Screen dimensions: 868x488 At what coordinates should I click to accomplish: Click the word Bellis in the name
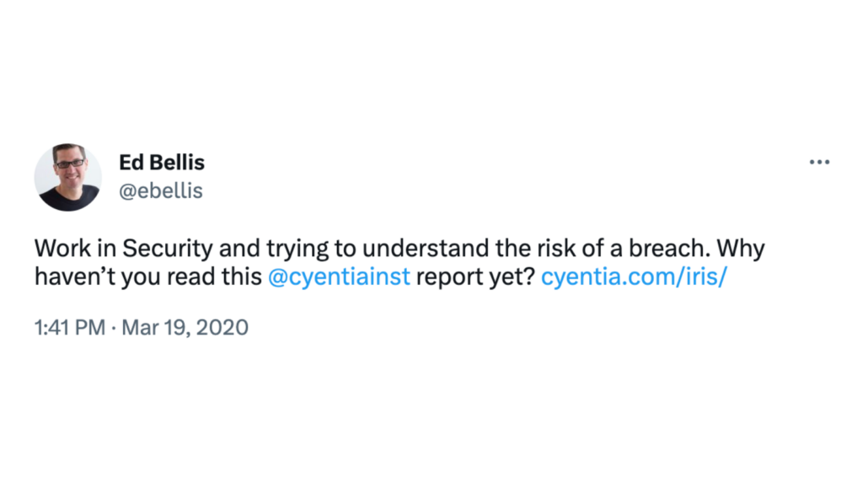pyautogui.click(x=177, y=163)
